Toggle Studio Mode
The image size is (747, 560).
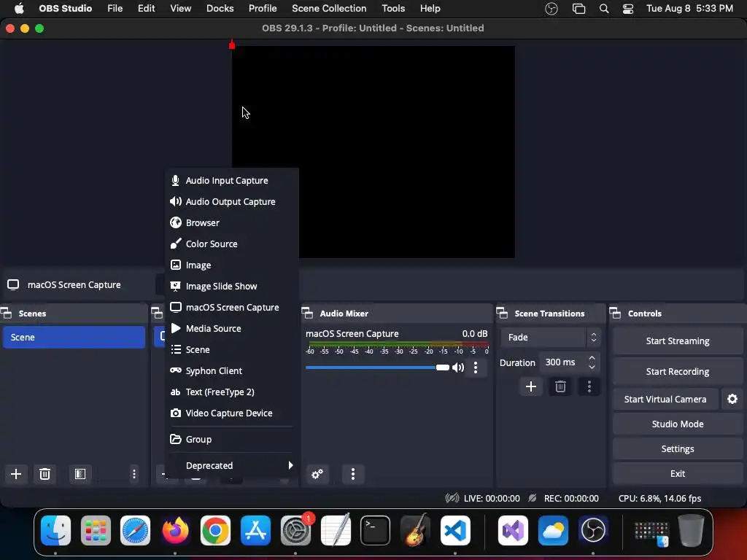(678, 424)
